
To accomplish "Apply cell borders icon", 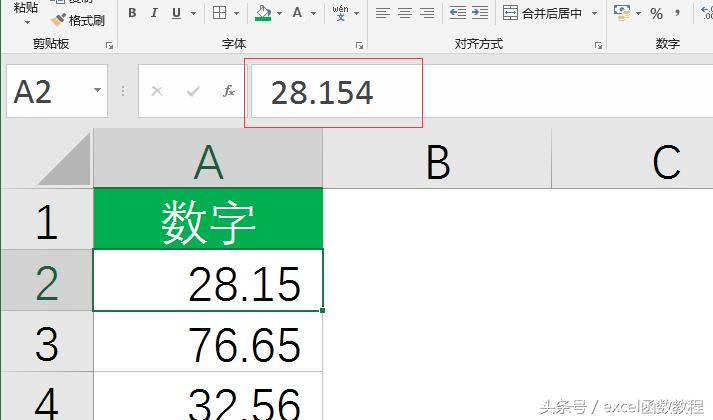I will pyautogui.click(x=220, y=13).
